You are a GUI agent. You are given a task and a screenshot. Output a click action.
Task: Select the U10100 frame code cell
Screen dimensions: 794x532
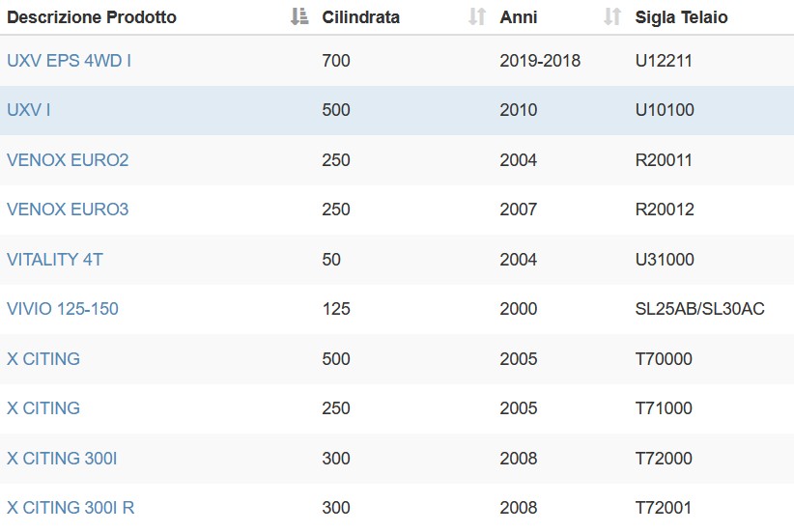665,110
